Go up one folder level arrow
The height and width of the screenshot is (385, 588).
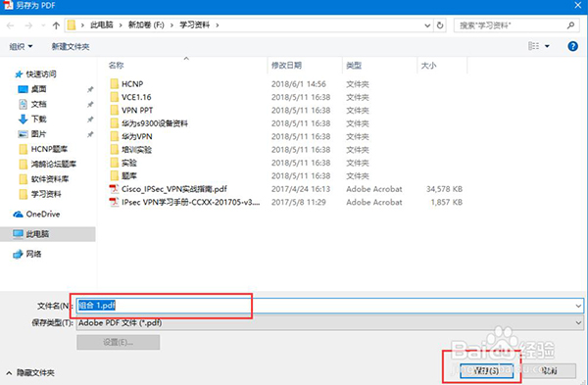pos(56,25)
